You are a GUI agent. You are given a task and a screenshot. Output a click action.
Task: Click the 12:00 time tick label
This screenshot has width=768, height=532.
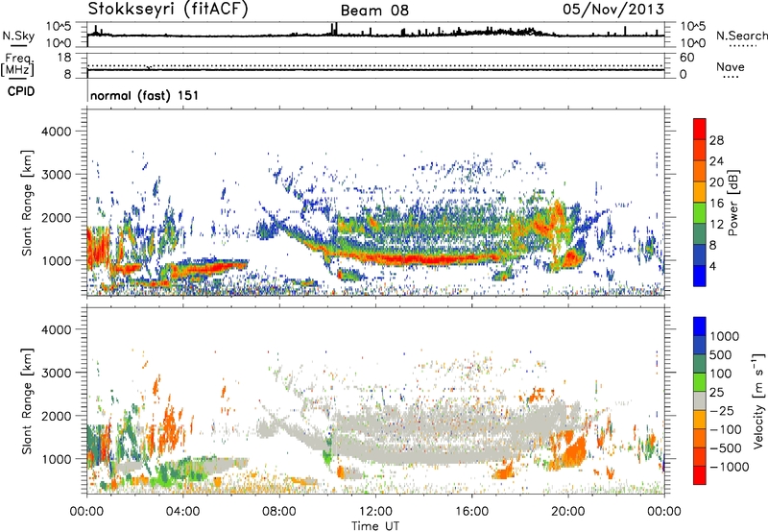[375, 512]
